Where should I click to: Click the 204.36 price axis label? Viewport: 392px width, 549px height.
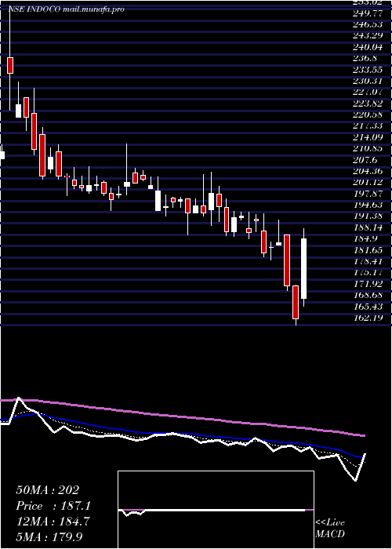point(369,171)
